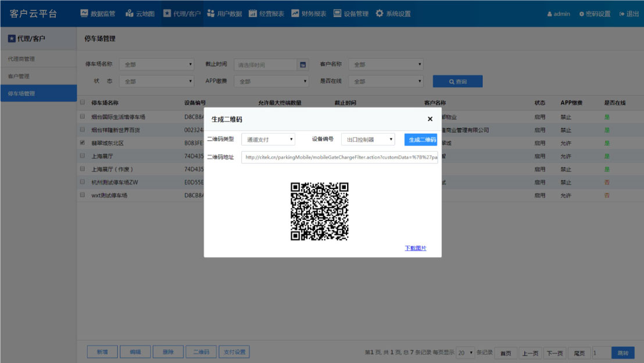The width and height of the screenshot is (644, 363).
Task: Click the 密码设置 gear icon
Action: click(x=582, y=14)
